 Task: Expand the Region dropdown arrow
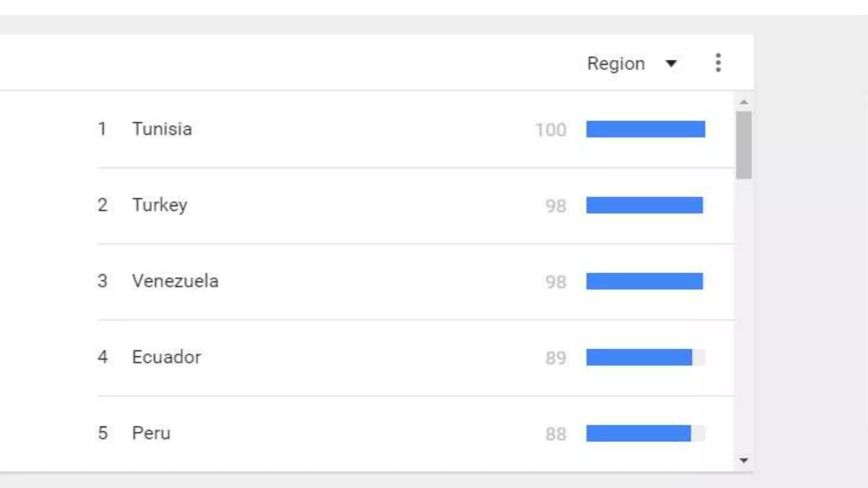point(671,64)
